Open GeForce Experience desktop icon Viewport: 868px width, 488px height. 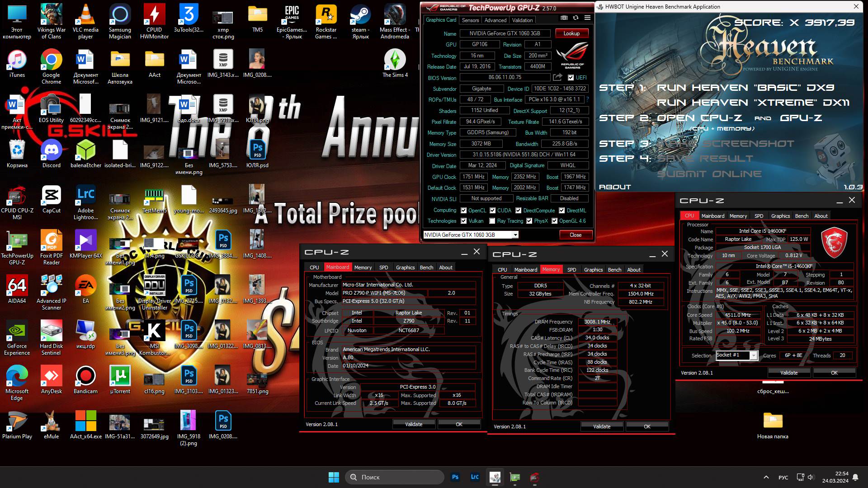pyautogui.click(x=17, y=338)
